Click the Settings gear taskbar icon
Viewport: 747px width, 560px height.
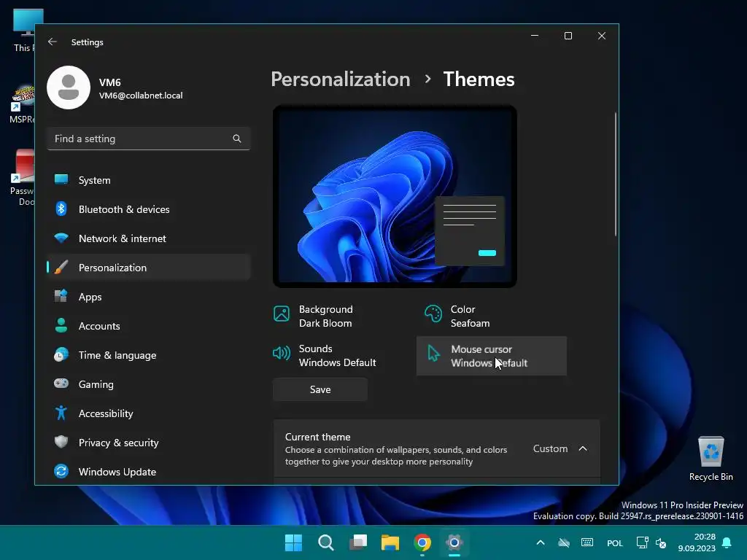click(x=454, y=542)
